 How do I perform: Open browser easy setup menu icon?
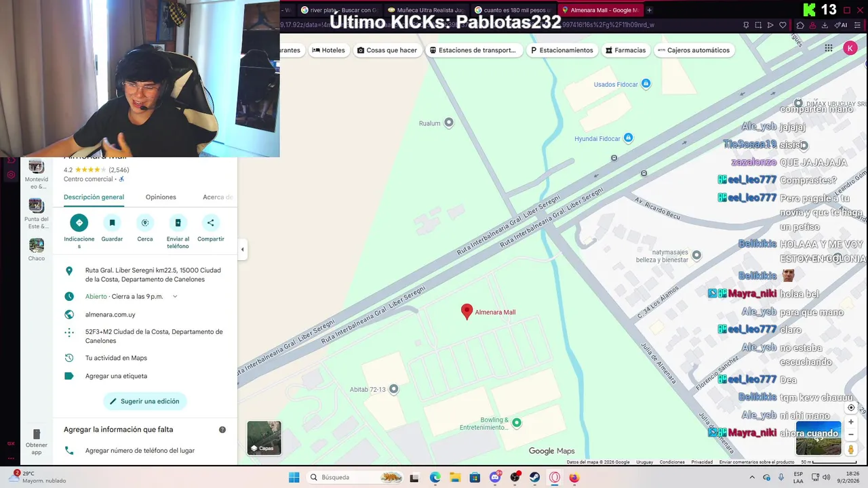(x=857, y=25)
